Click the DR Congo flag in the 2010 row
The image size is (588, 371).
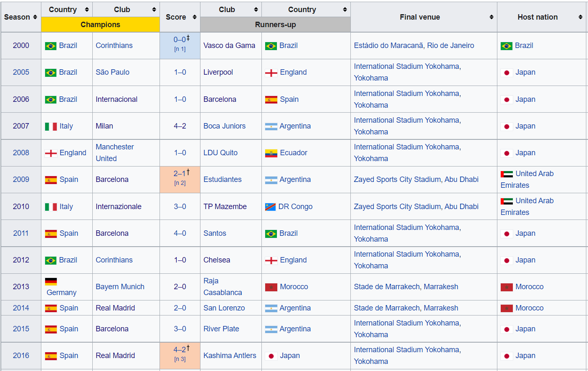(x=271, y=207)
